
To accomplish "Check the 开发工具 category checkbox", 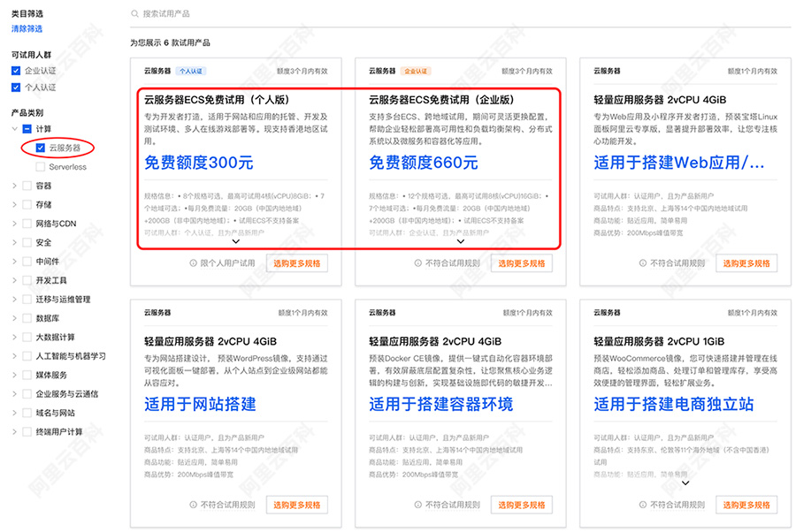I will pyautogui.click(x=27, y=280).
